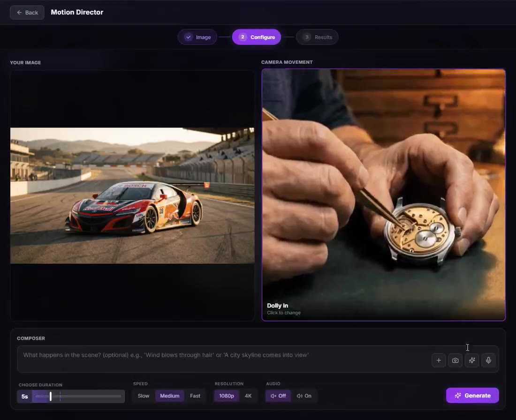This screenshot has width=516, height=420.
Task: Switch resolution to 4K
Action: coord(248,396)
